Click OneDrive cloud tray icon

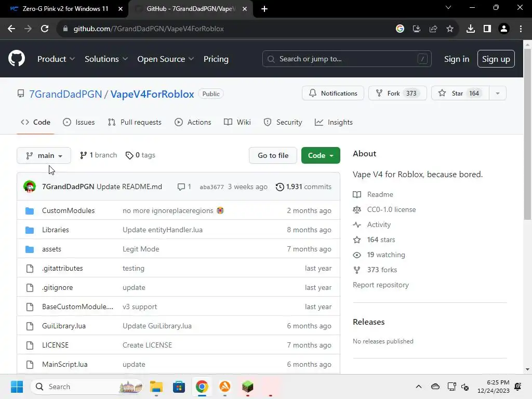[435, 387]
